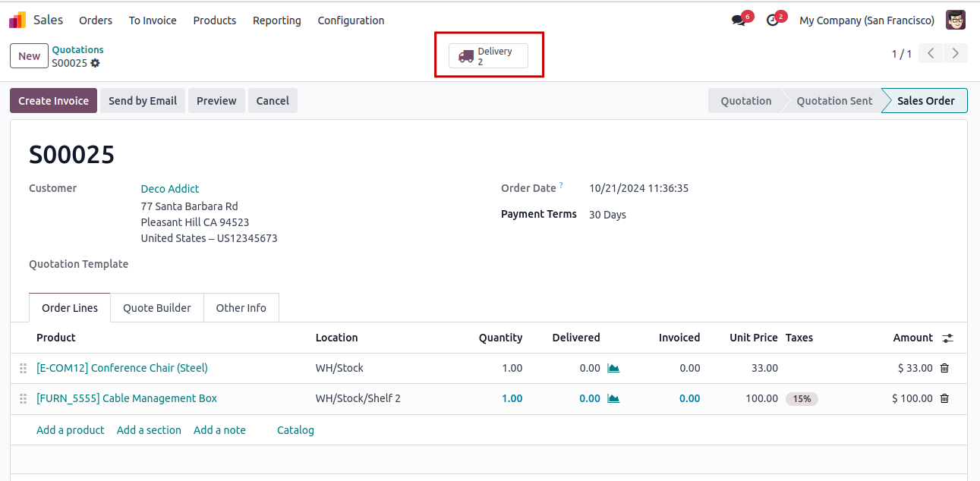Screen dimensions: 980x481
Task: Open the Reporting menu
Action: 277,20
